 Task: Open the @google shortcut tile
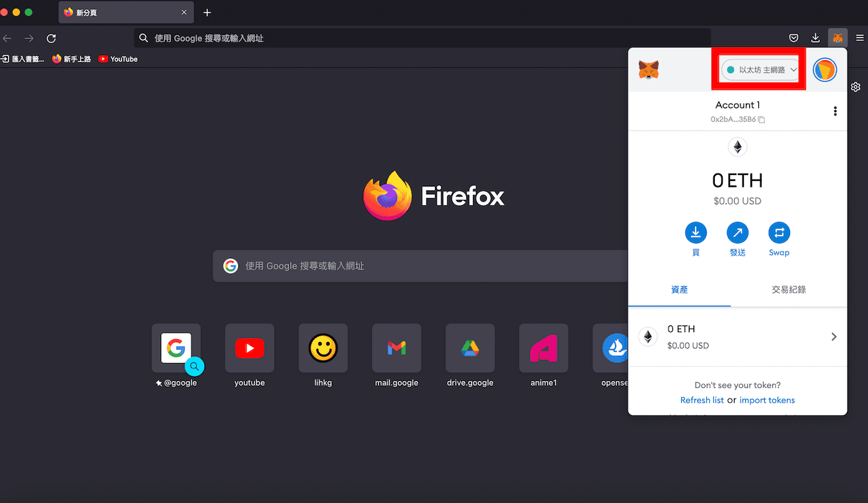[176, 348]
